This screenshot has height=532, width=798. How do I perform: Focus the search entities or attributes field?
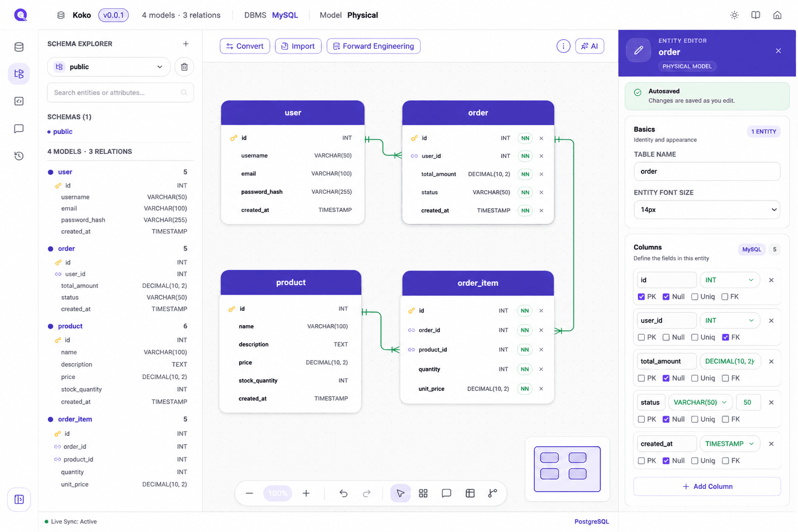[121, 92]
